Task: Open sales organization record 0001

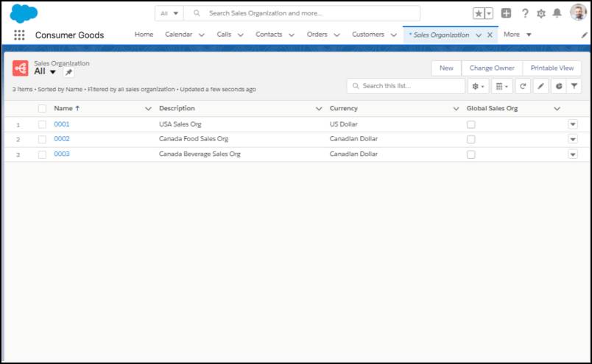Action: click(62, 124)
